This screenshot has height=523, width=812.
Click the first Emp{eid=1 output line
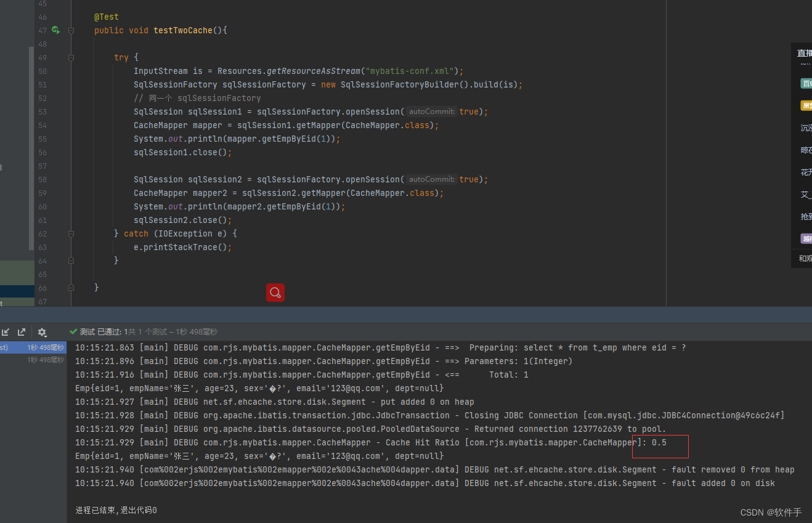pos(259,388)
